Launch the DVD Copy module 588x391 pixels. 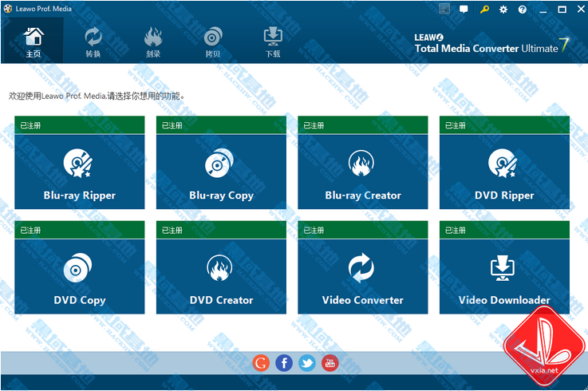click(x=80, y=277)
